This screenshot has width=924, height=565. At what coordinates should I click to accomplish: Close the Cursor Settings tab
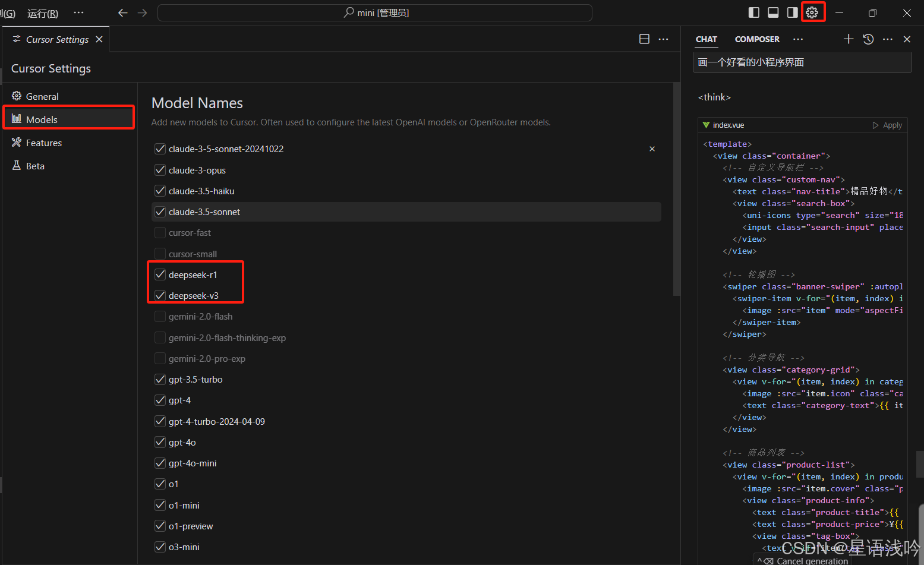99,39
